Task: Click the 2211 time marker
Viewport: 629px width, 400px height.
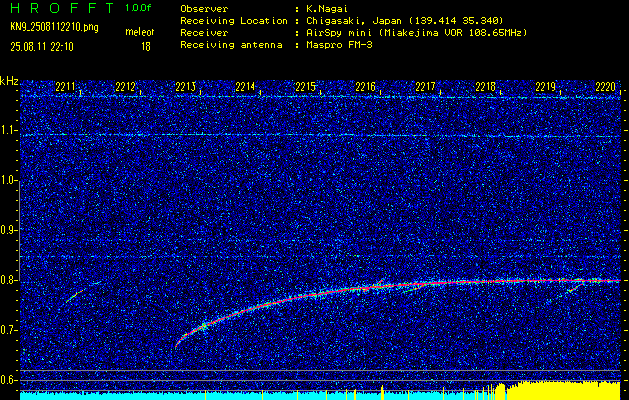Action: pyautogui.click(x=65, y=87)
